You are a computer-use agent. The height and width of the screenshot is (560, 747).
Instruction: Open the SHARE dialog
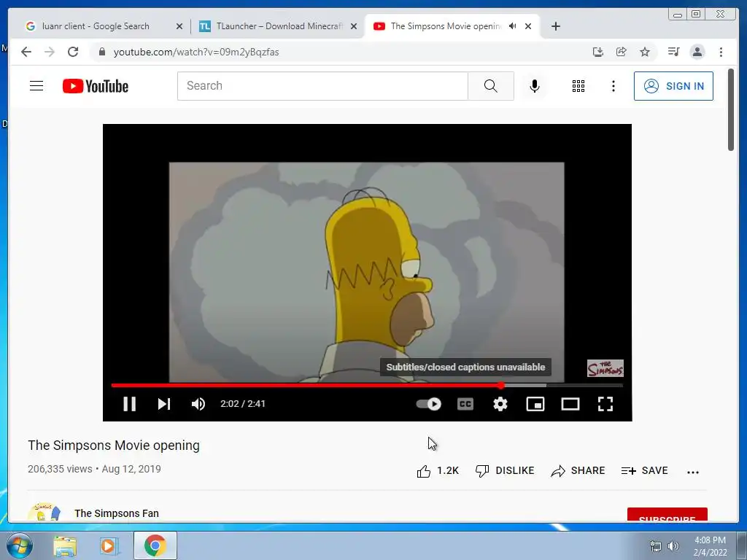pos(578,471)
